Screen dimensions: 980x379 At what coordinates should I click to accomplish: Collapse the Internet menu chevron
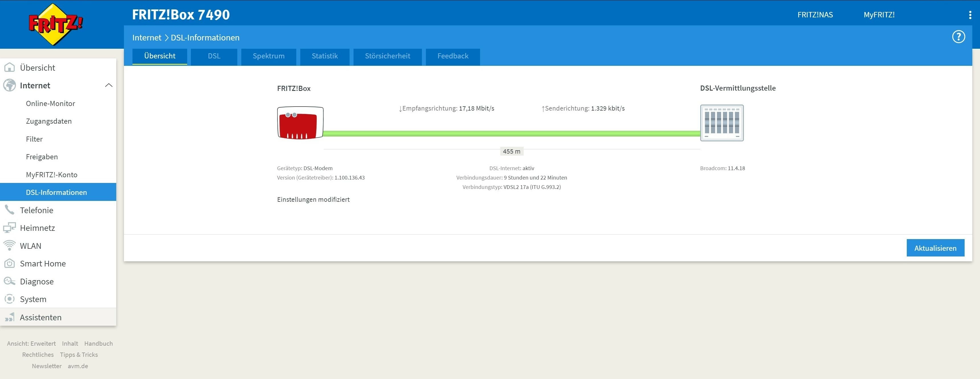(x=109, y=85)
